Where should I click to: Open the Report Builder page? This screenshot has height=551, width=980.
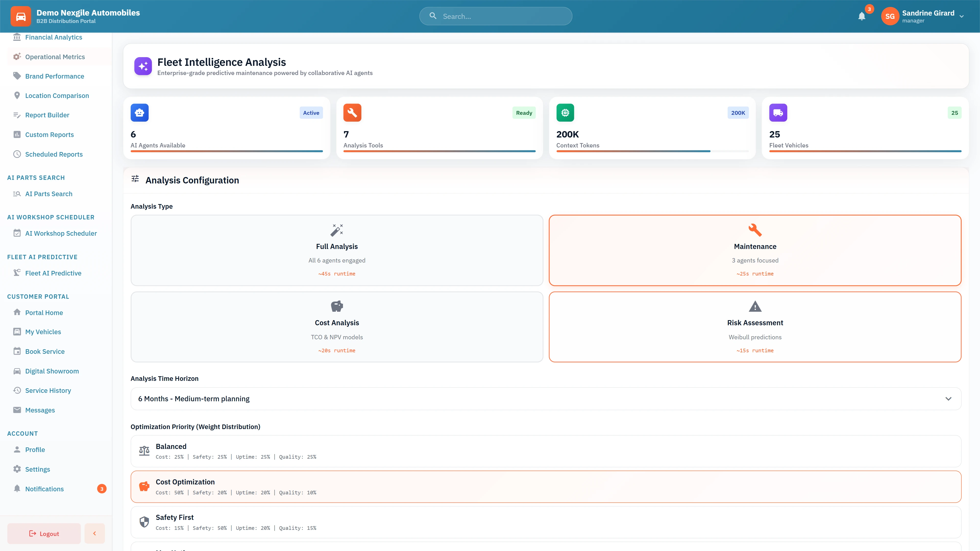[x=47, y=115]
